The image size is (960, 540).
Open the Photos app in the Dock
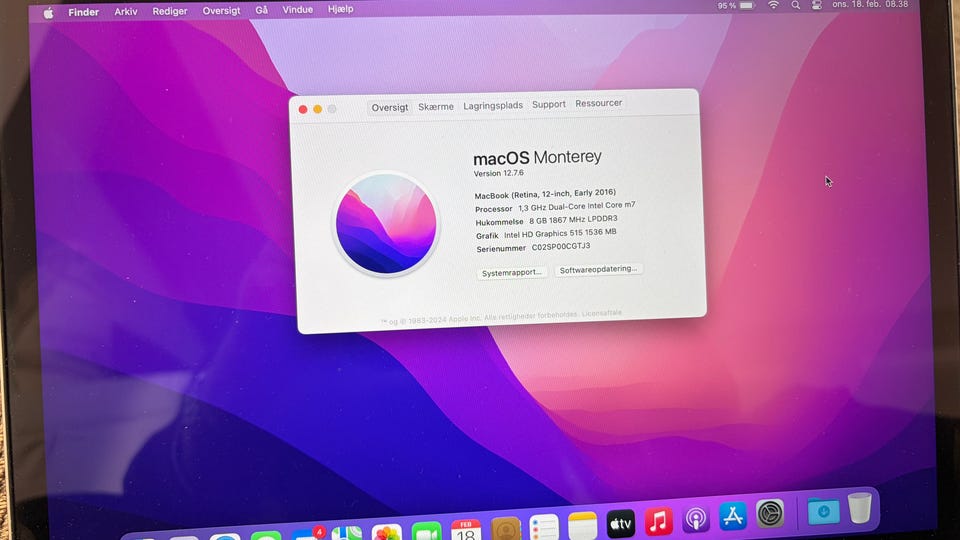[387, 532]
